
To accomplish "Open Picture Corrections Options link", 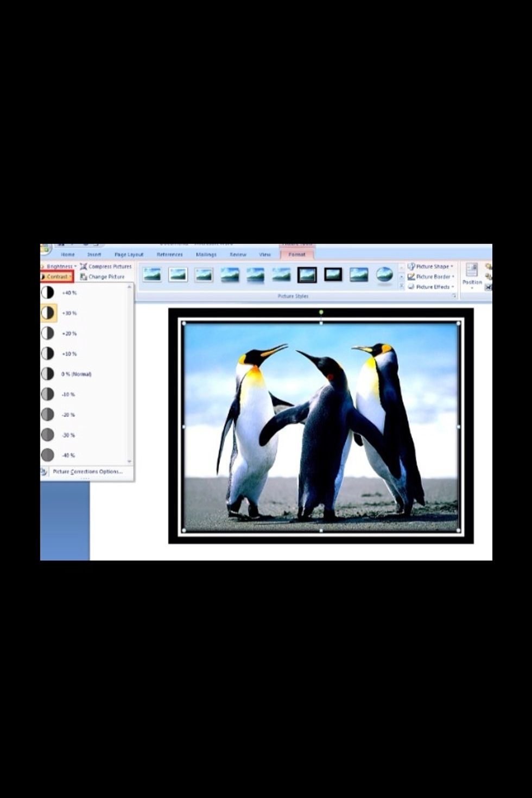I will pos(87,472).
